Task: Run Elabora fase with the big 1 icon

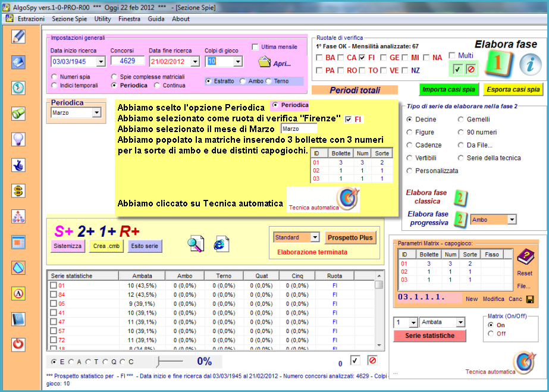Action: [498, 63]
